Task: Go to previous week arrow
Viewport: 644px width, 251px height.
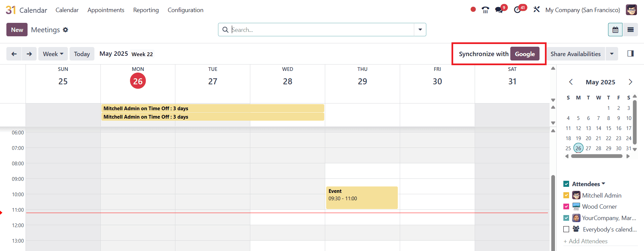Action: (14, 54)
